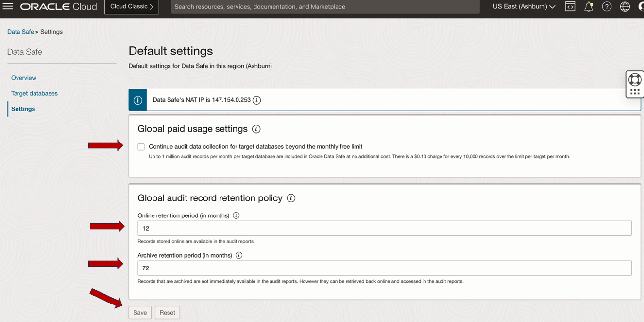Image resolution: width=644 pixels, height=322 pixels.
Task: Click the Reset button
Action: pos(168,313)
